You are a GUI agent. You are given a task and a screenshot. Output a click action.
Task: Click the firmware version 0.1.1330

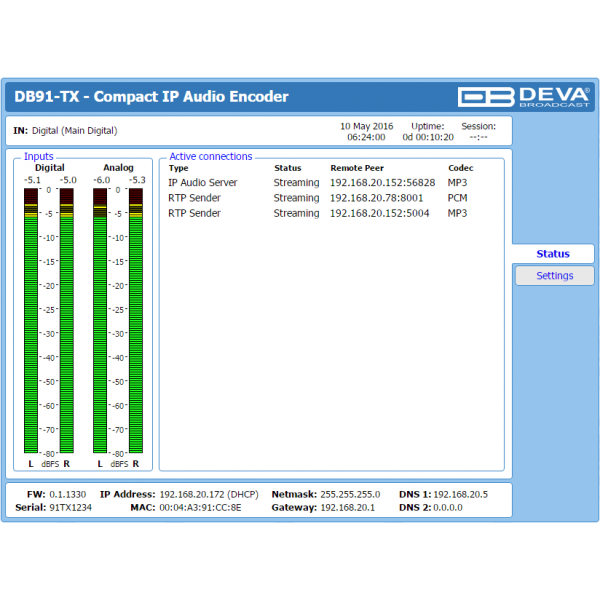tap(68, 494)
